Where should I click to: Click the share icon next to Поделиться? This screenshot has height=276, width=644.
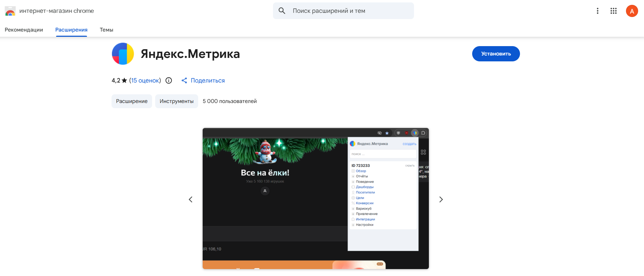(184, 80)
